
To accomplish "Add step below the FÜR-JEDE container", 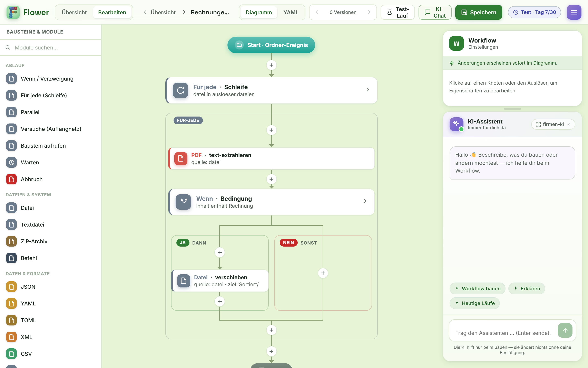I will 271,351.
